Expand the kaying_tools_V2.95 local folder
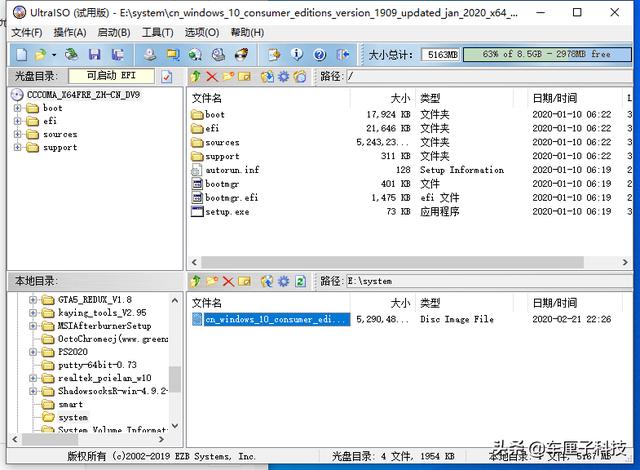 click(x=33, y=313)
